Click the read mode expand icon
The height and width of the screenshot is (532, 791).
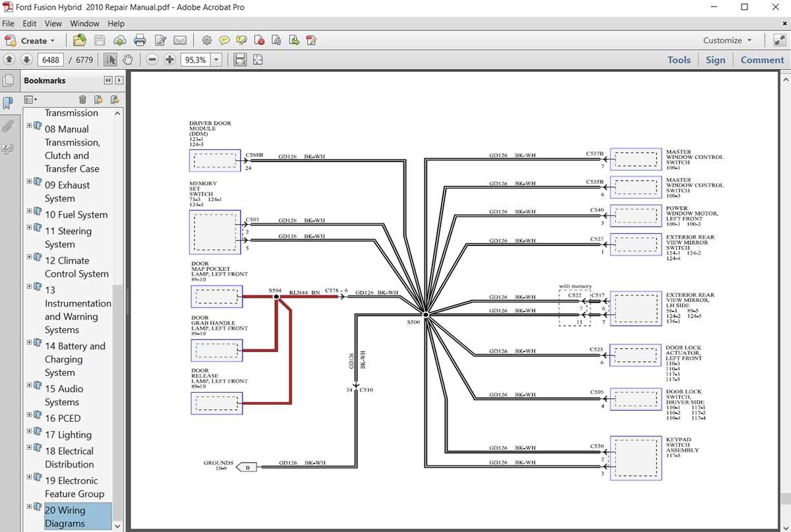coord(779,40)
